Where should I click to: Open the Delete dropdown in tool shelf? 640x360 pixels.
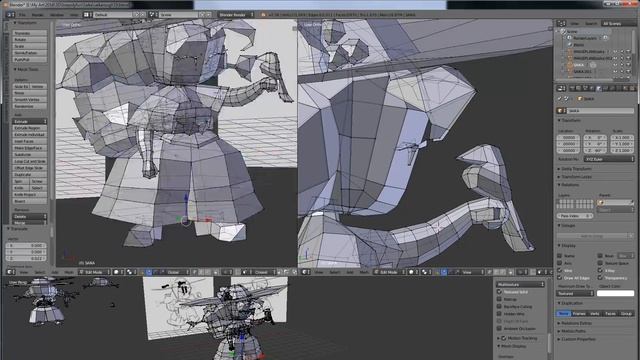pyautogui.click(x=30, y=216)
